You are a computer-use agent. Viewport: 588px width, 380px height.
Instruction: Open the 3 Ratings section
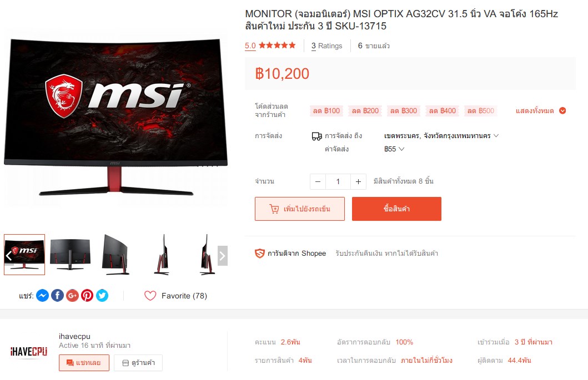pos(326,45)
